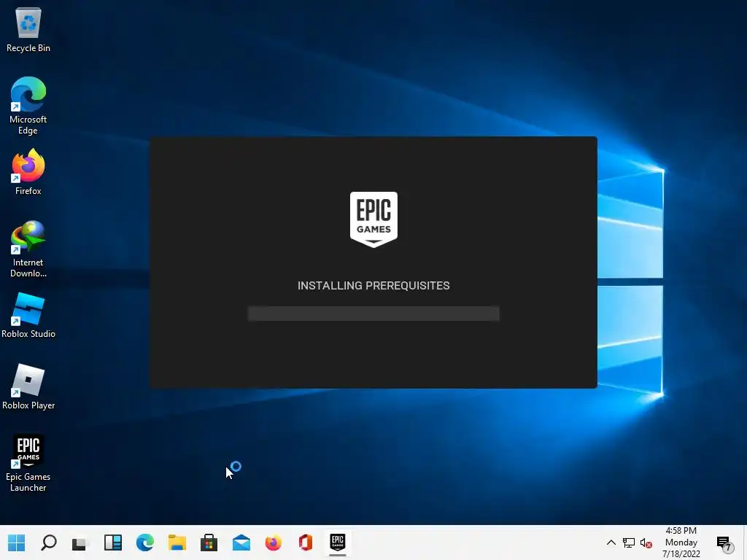Viewport: 747px width, 560px height.
Task: Click the muted volume tray icon
Action: pyautogui.click(x=646, y=542)
